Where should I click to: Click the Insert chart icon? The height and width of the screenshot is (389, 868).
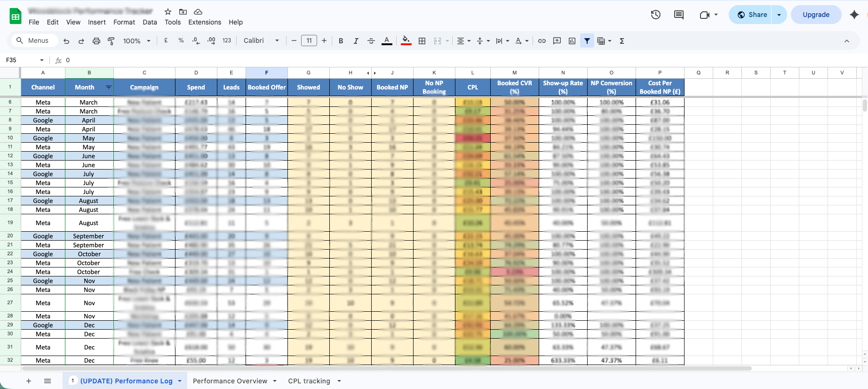572,41
